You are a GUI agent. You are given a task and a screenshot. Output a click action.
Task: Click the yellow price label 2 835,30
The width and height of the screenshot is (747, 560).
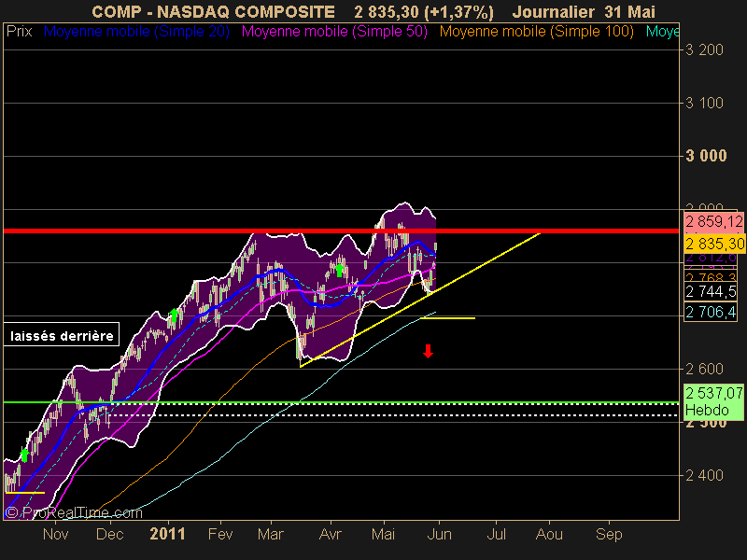pos(714,244)
